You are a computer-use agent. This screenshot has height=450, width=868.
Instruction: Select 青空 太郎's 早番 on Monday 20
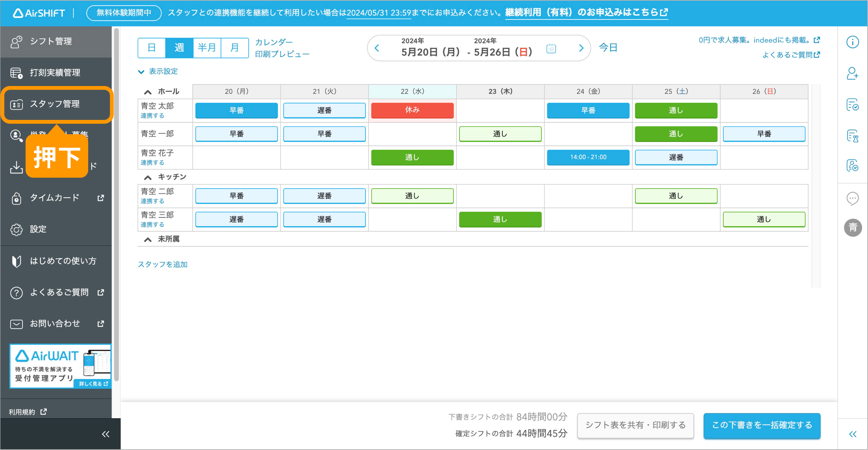pos(237,111)
